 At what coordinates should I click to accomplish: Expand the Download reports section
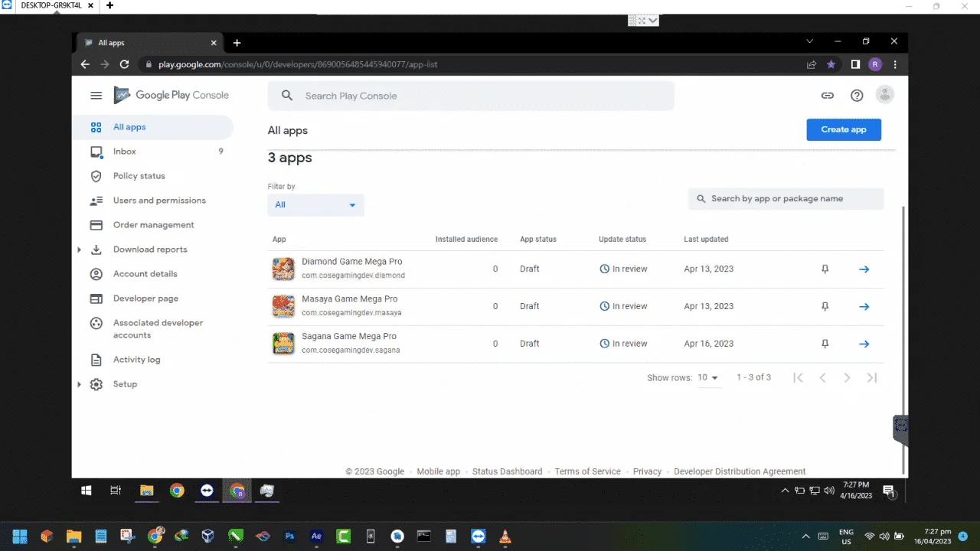(x=79, y=249)
